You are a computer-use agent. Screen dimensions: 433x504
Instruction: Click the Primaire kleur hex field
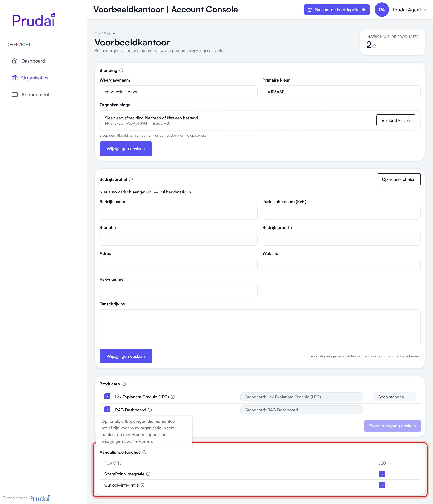pyautogui.click(x=341, y=92)
